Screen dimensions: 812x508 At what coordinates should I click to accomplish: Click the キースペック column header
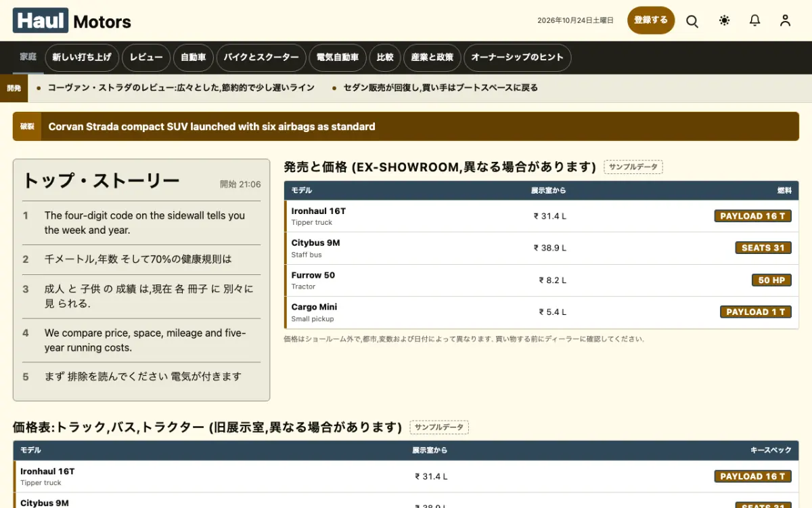771,450
